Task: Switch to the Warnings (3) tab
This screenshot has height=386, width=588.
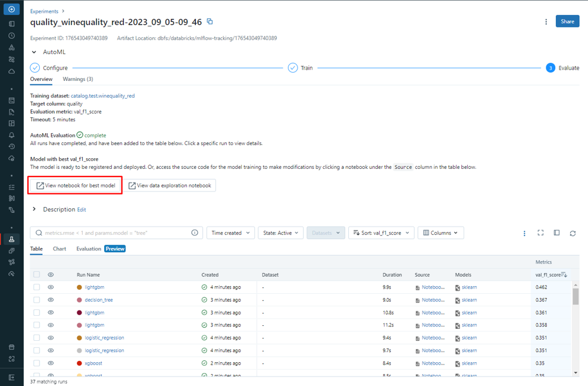Action: pyautogui.click(x=78, y=79)
